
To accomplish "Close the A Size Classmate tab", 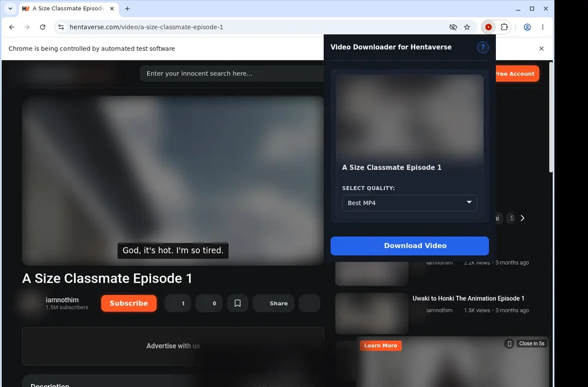I will [x=113, y=9].
